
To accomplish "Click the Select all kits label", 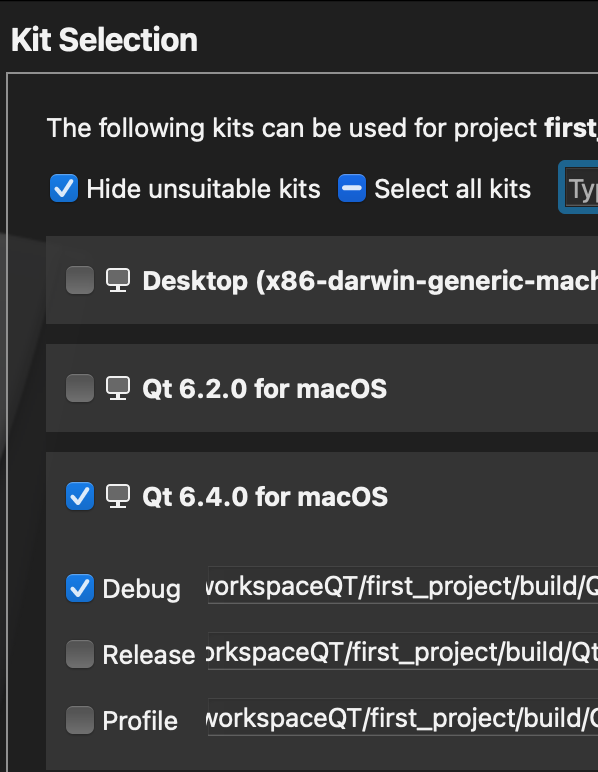I will [x=453, y=189].
